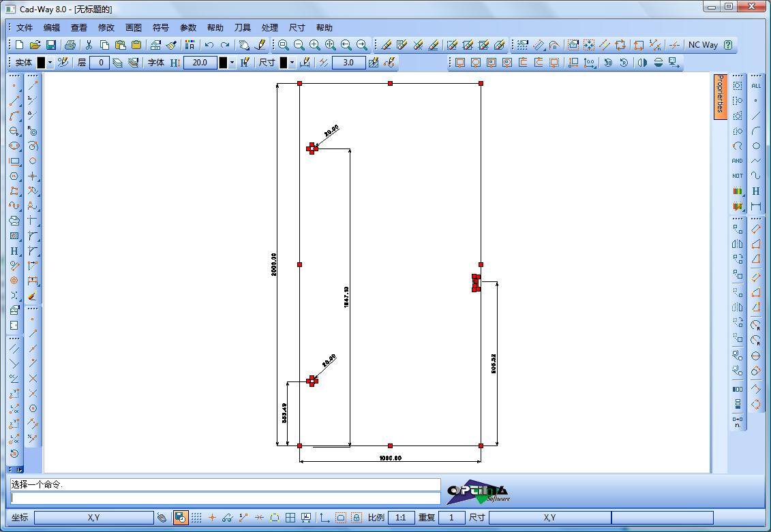The height and width of the screenshot is (532, 771).
Task: Open the 查看 menu
Action: coord(78,28)
